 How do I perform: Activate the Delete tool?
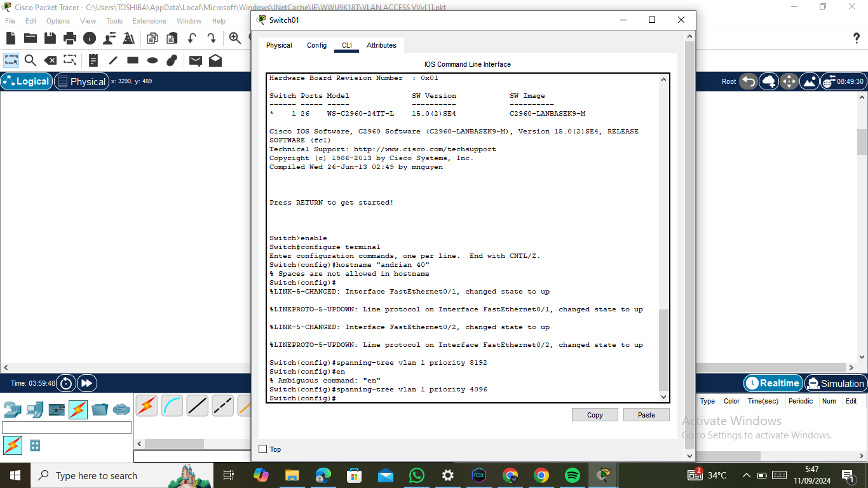pos(50,60)
